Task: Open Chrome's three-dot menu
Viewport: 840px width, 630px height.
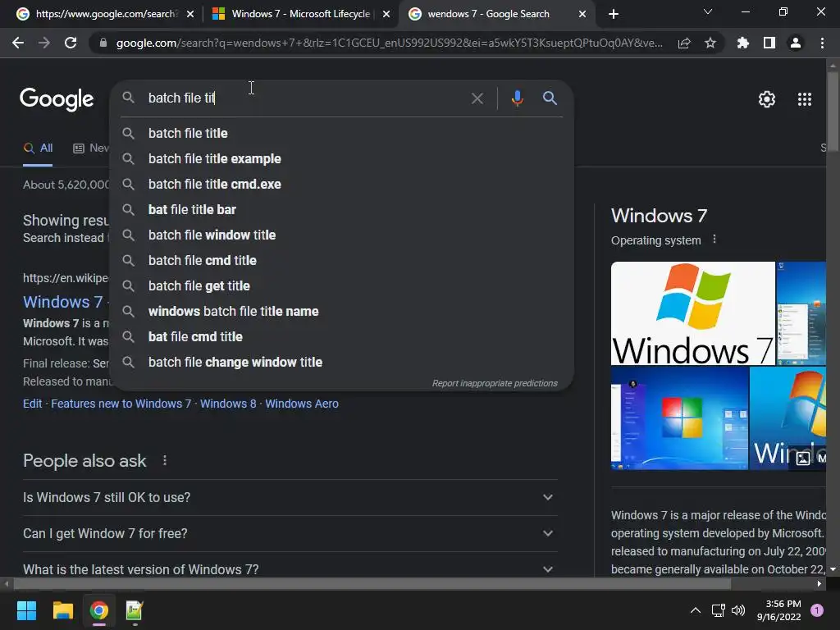Action: pos(822,43)
